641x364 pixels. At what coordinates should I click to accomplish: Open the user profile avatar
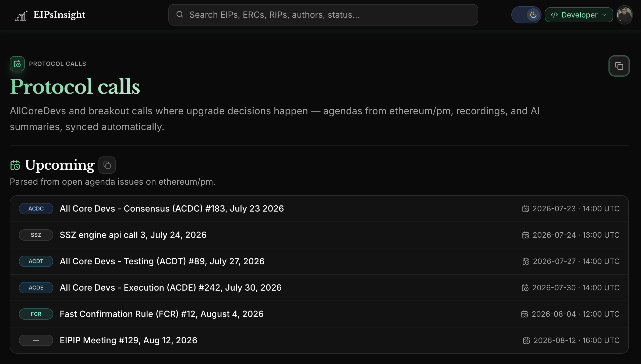[624, 15]
